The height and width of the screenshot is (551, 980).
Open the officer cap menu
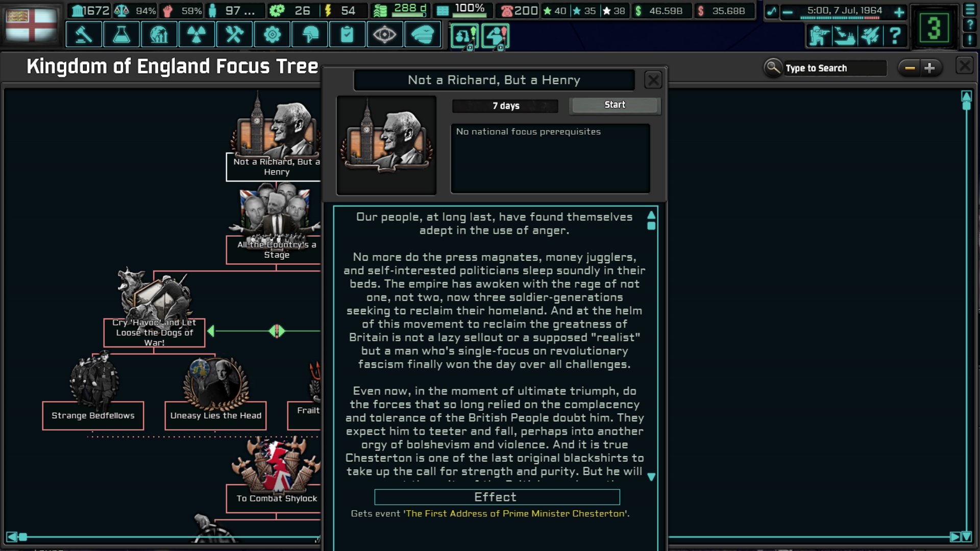(x=422, y=35)
